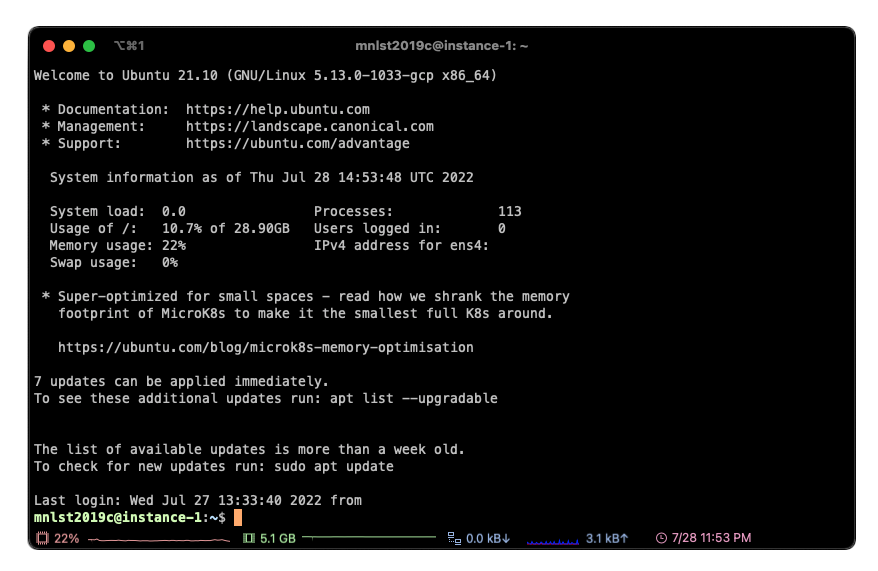Click the memory usage icon beside 5.1 GB
The height and width of the screenshot is (571, 878).
pyautogui.click(x=249, y=539)
